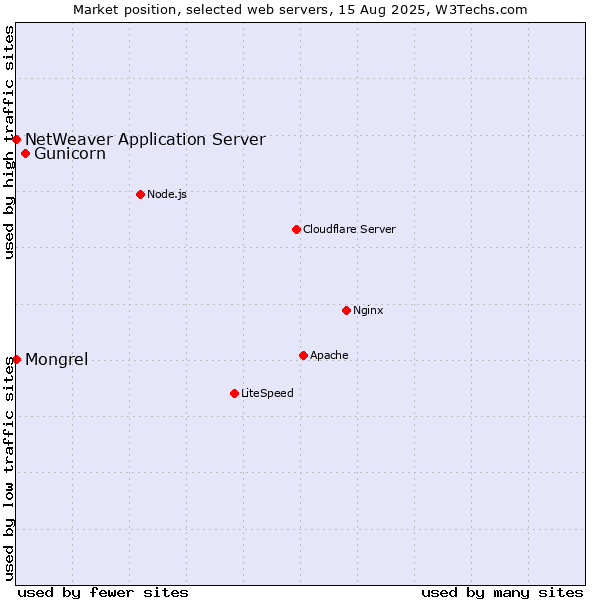Select the LiteSpeed data point
Screen dimensions: 600x600
(235, 393)
